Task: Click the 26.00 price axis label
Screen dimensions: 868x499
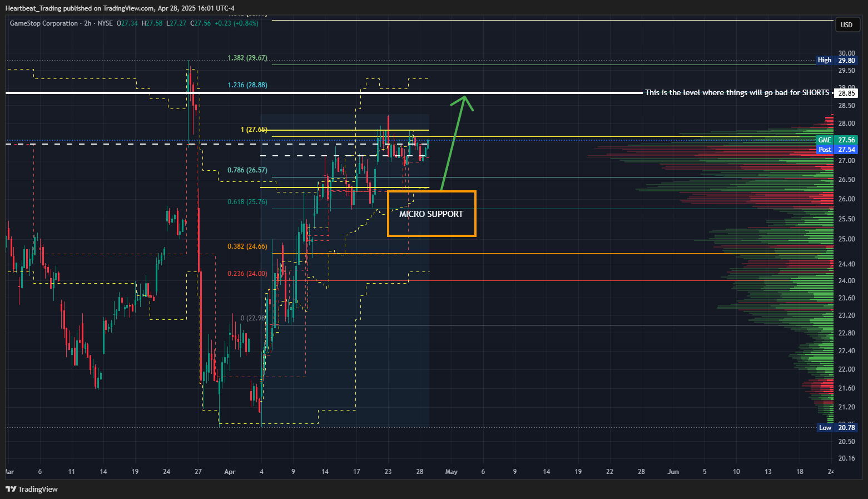Action: click(x=847, y=199)
